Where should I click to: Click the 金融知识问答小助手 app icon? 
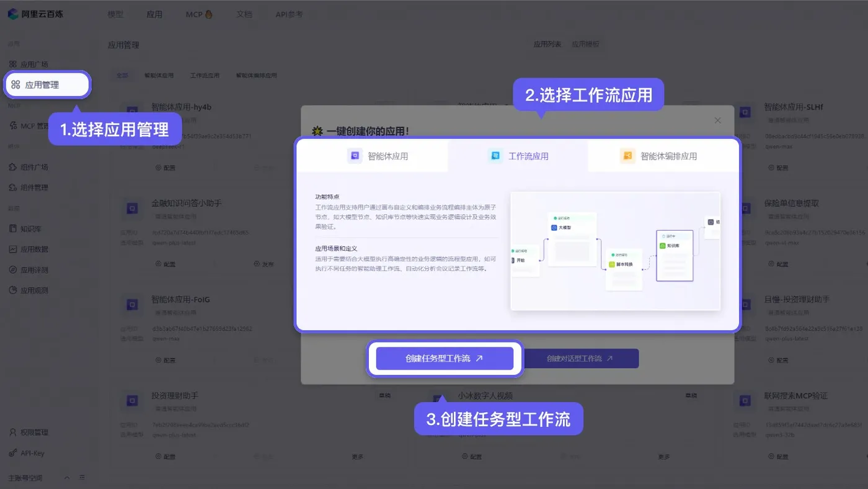coord(131,209)
